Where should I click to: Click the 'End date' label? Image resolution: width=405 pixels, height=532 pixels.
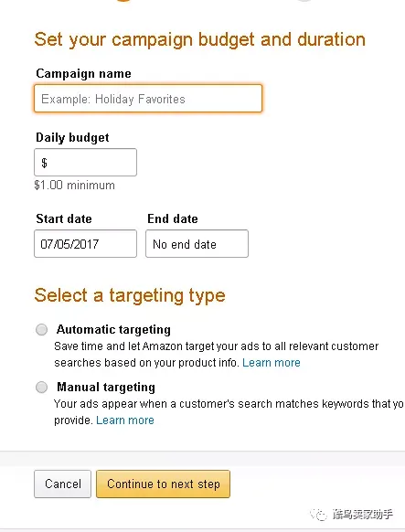[x=173, y=218]
